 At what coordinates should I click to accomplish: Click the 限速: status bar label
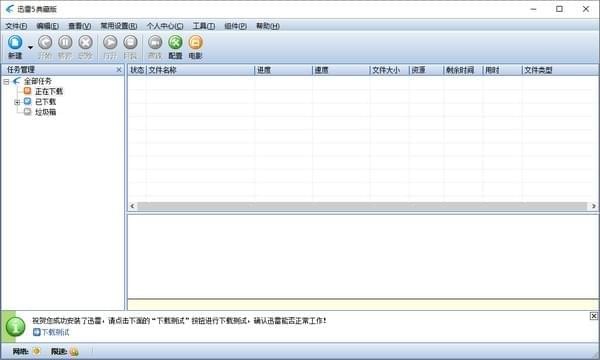pos(59,351)
